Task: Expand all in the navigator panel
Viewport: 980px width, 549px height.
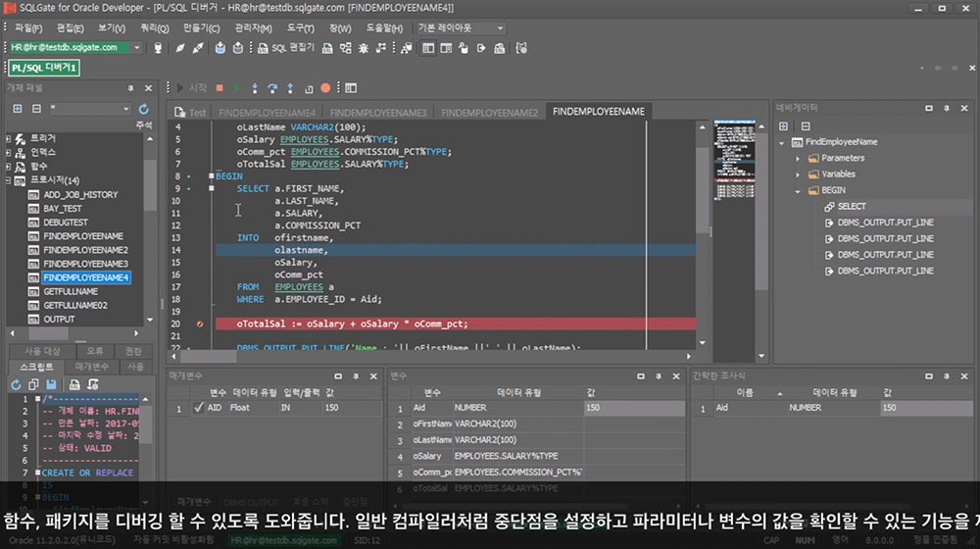Action: 783,126
